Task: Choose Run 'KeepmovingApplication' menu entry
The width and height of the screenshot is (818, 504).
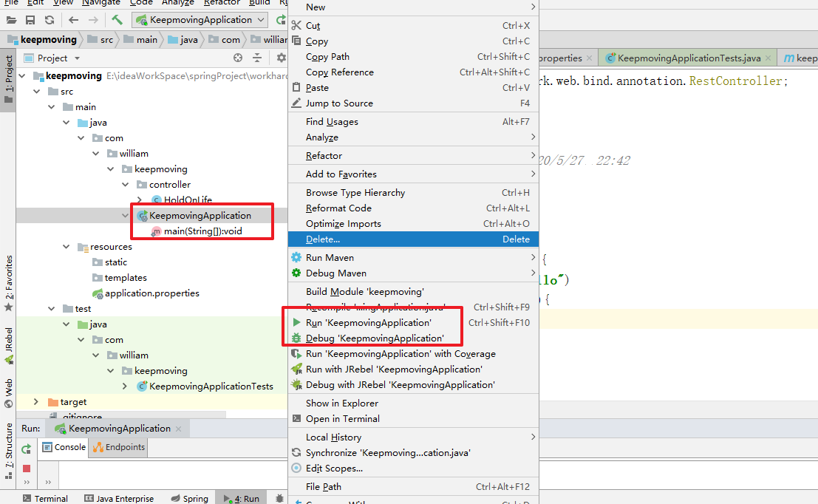Action: point(413,323)
